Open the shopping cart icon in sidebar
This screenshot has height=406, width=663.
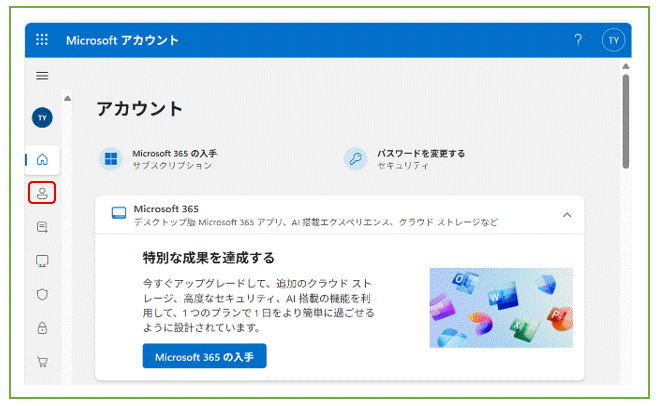tap(42, 362)
